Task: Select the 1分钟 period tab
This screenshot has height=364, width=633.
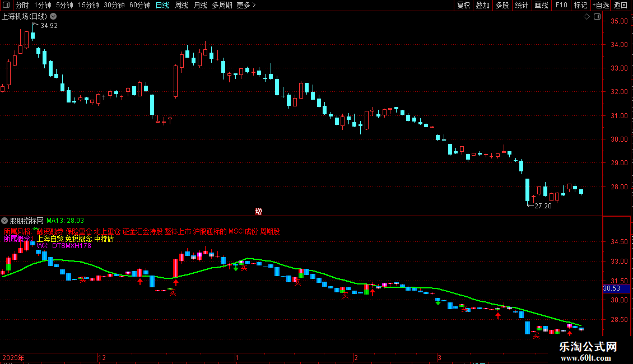Action: pyautogui.click(x=43, y=5)
